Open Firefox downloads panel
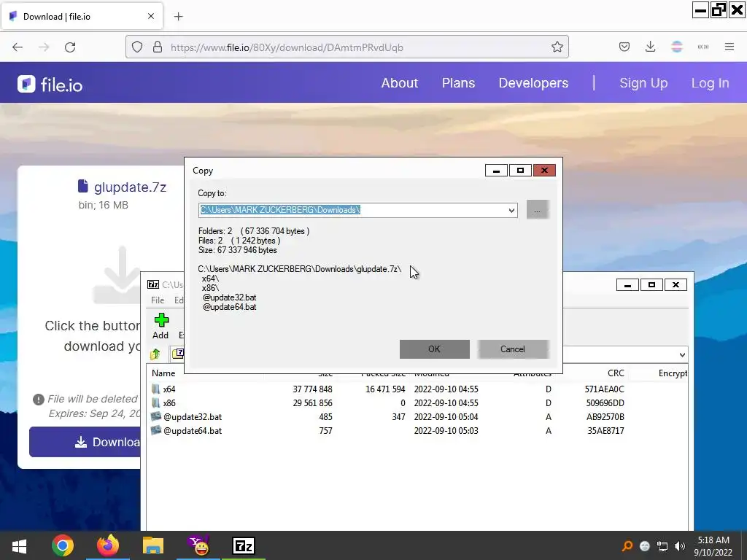Screen dimensions: 747x560 coord(650,47)
